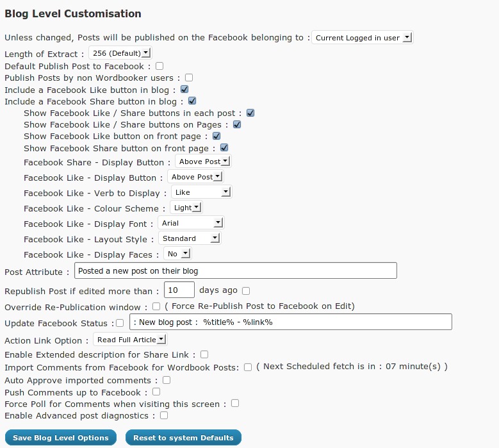This screenshot has width=499, height=448.
Task: Click the Update Facebook Status text field
Action: pyautogui.click(x=291, y=322)
